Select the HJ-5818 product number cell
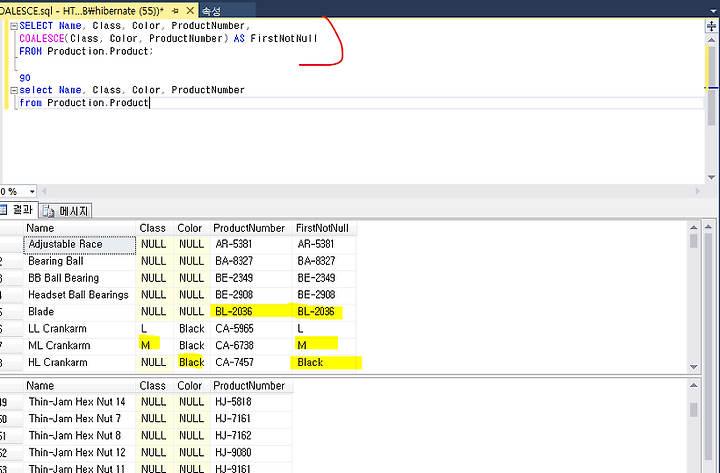720x473 pixels. tap(252, 402)
